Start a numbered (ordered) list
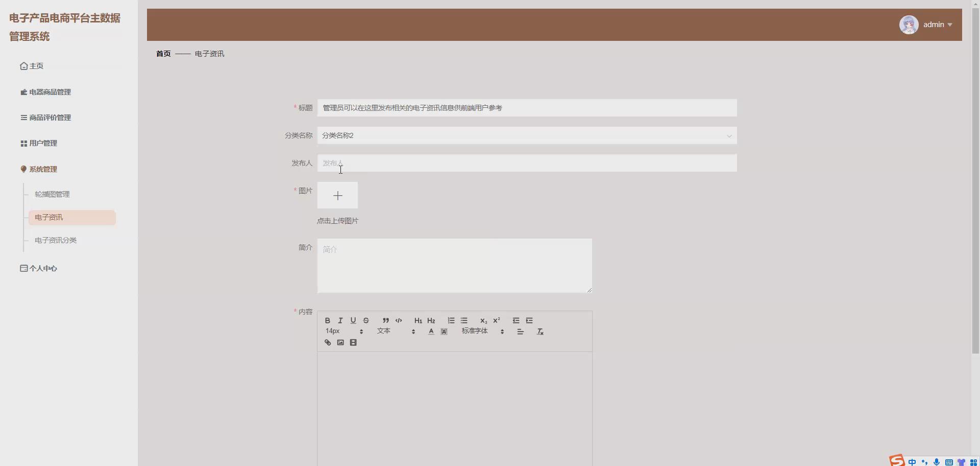The image size is (980, 466). pos(451,320)
